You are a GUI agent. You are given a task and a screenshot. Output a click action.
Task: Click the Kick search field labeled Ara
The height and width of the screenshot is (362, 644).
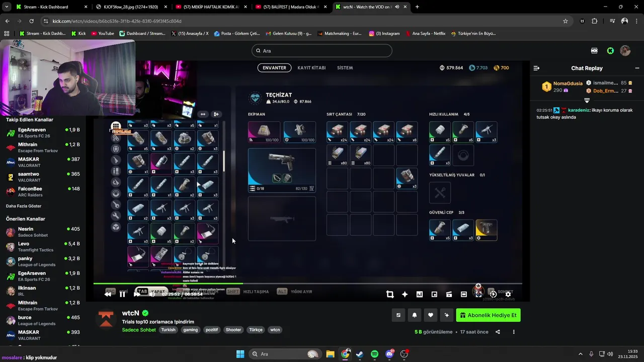[x=322, y=51]
